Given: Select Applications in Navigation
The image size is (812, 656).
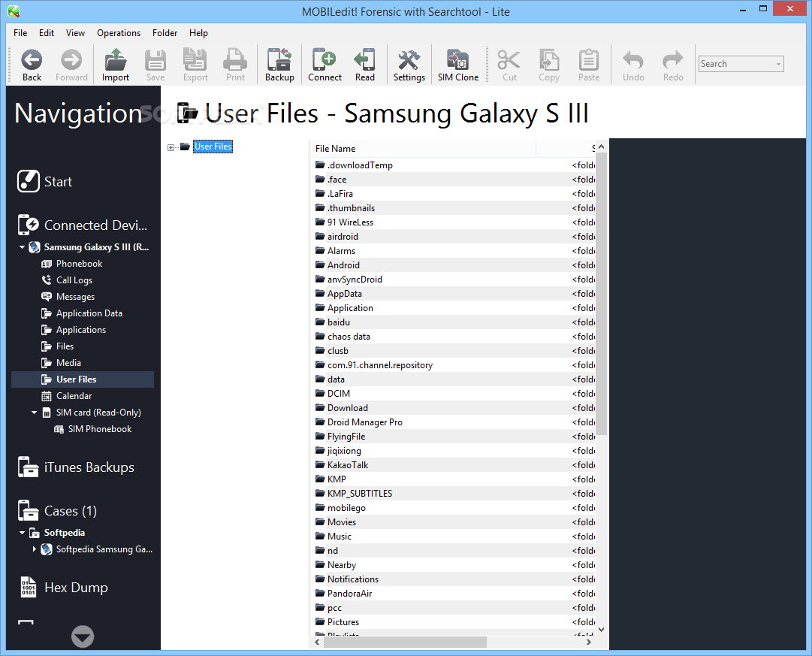Looking at the screenshot, I should click(x=81, y=330).
